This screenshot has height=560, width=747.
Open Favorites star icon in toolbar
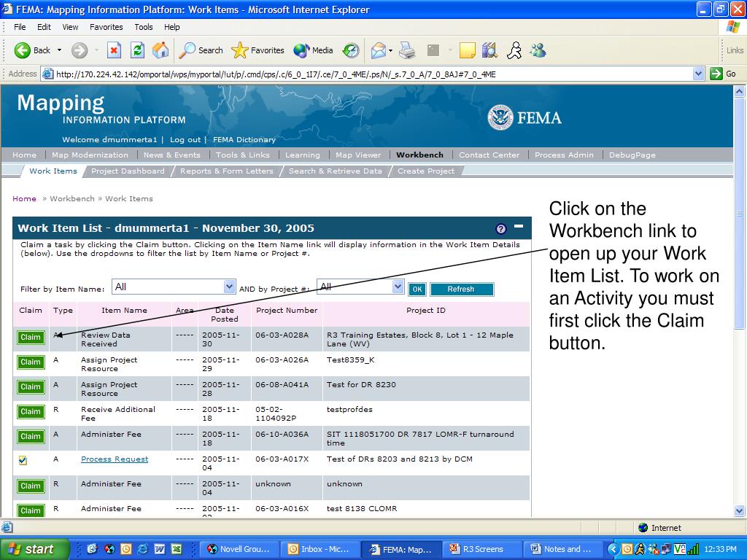click(239, 50)
